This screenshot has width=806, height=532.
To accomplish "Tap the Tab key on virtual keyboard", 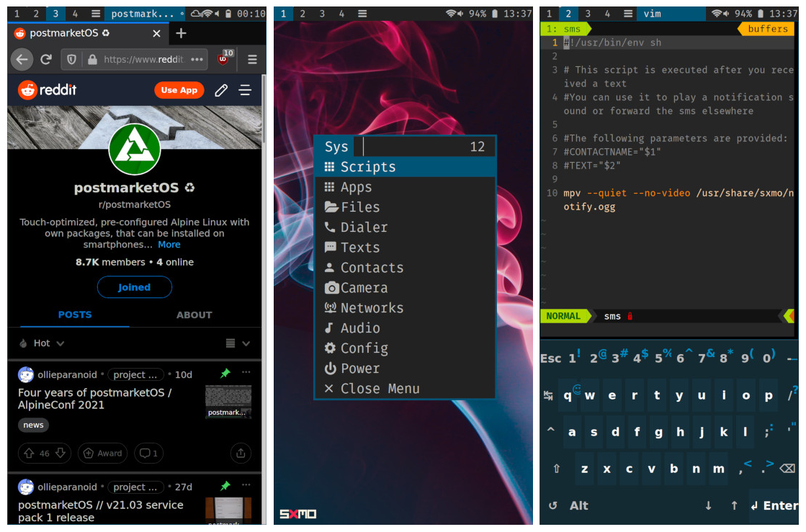I will [x=548, y=395].
